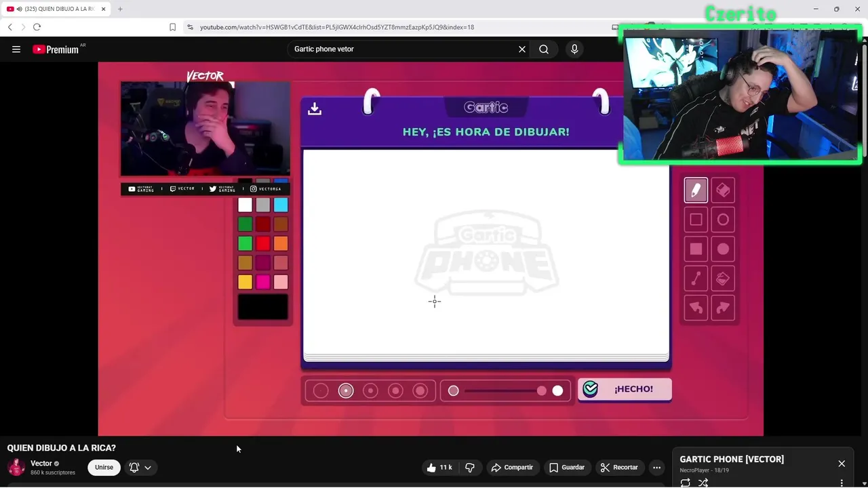Redo the drawing stroke
Screen dimensions: 868x488
pos(723,308)
